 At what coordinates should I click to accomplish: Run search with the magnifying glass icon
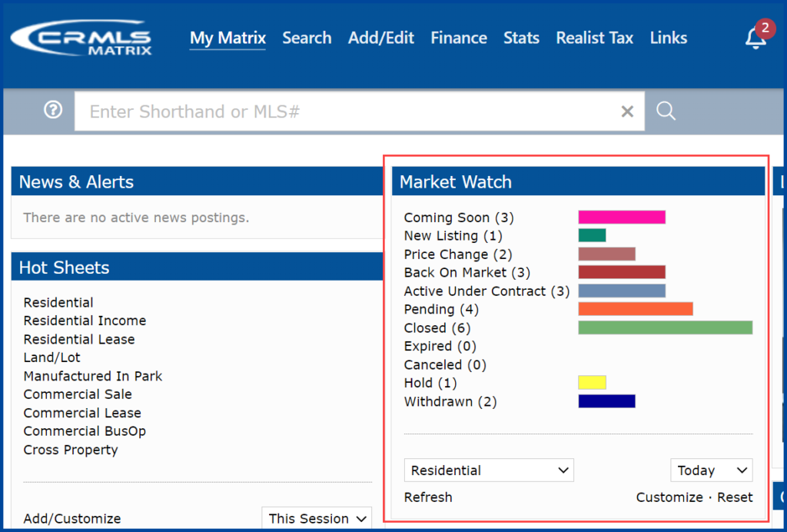(666, 111)
